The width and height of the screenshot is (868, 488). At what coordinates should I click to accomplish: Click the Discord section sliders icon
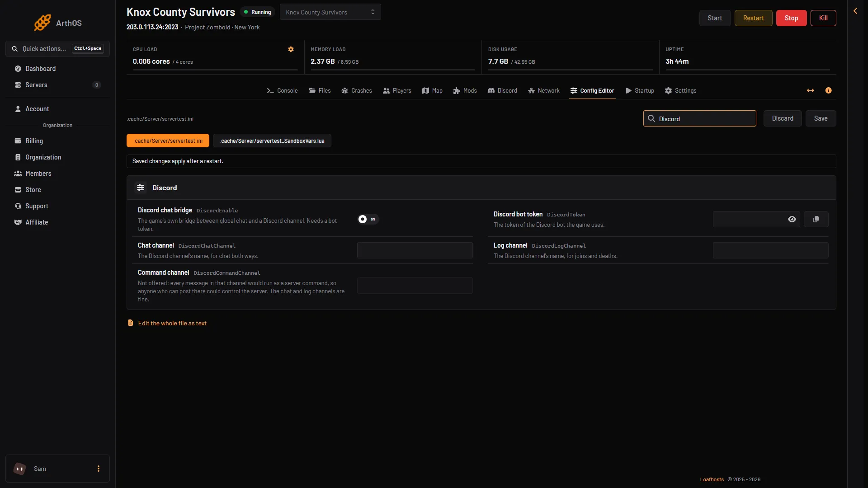tap(141, 188)
